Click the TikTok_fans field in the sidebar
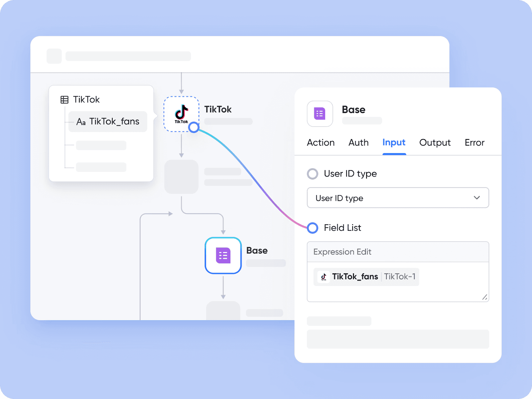The height and width of the screenshot is (399, 532). [114, 122]
